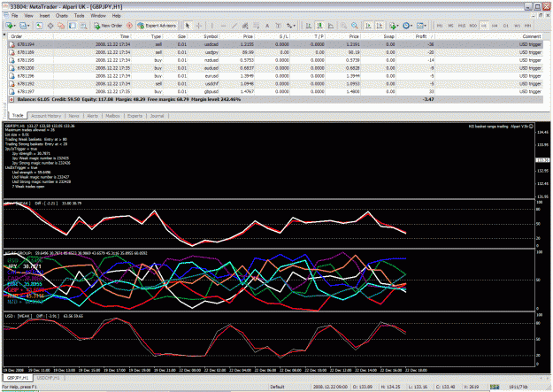Open the New Chart toolbar icon

[x=9, y=26]
